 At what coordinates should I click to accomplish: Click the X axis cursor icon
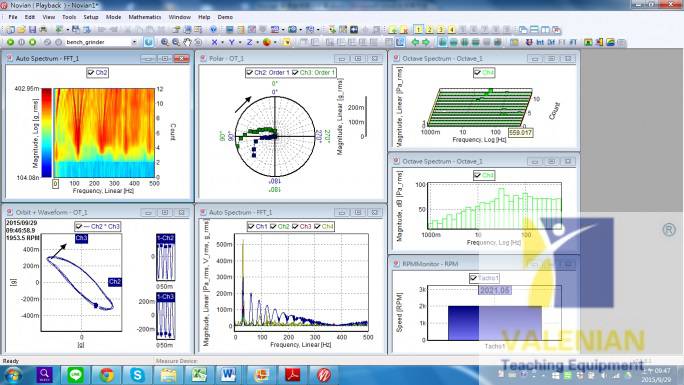click(x=214, y=42)
